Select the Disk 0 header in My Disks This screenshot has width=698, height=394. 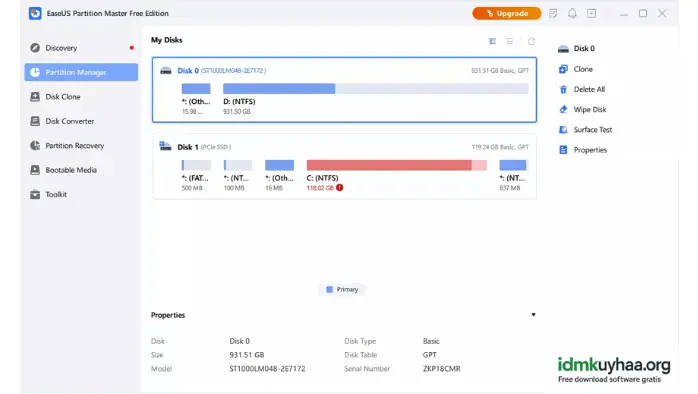pyautogui.click(x=222, y=70)
